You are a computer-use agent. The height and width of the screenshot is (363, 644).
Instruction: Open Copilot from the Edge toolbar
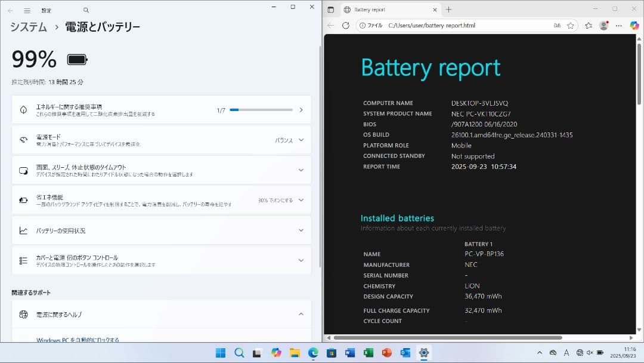(634, 25)
